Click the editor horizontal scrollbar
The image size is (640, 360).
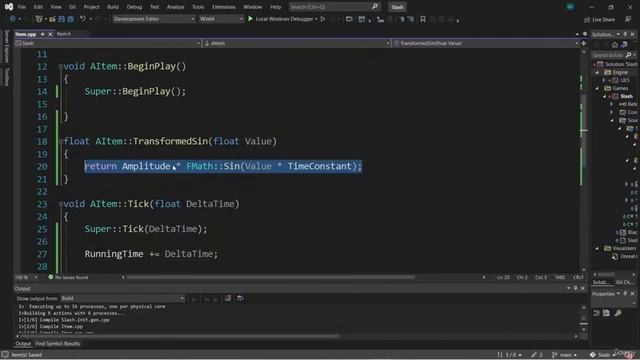coord(271,277)
